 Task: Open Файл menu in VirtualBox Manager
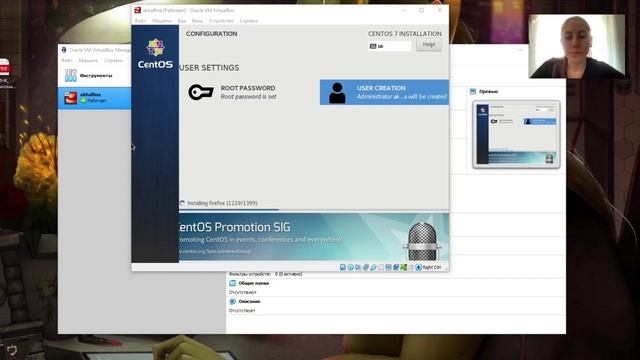click(x=67, y=60)
